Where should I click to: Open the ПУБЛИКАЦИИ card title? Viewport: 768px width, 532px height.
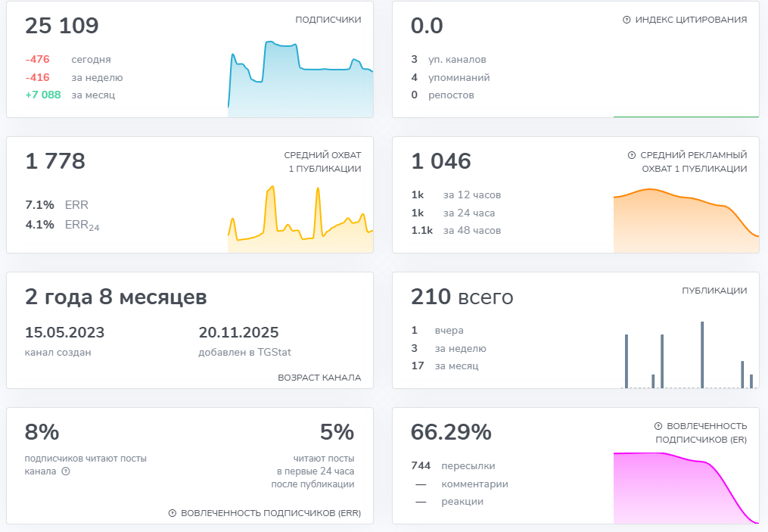pyautogui.click(x=714, y=291)
